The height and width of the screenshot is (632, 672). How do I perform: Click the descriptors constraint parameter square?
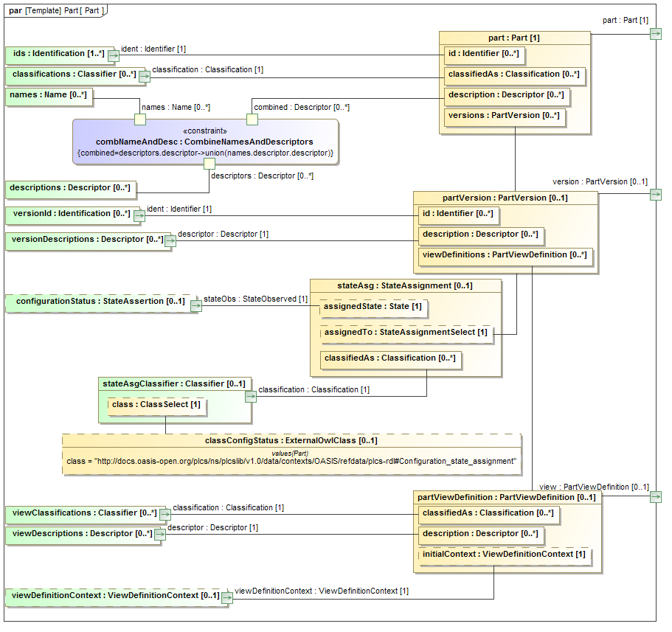coord(209,163)
